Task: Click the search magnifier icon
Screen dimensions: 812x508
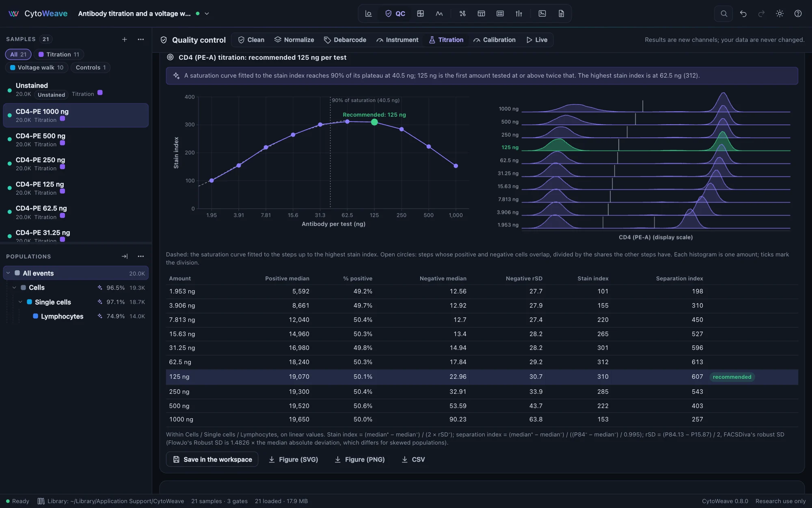Action: pyautogui.click(x=723, y=13)
